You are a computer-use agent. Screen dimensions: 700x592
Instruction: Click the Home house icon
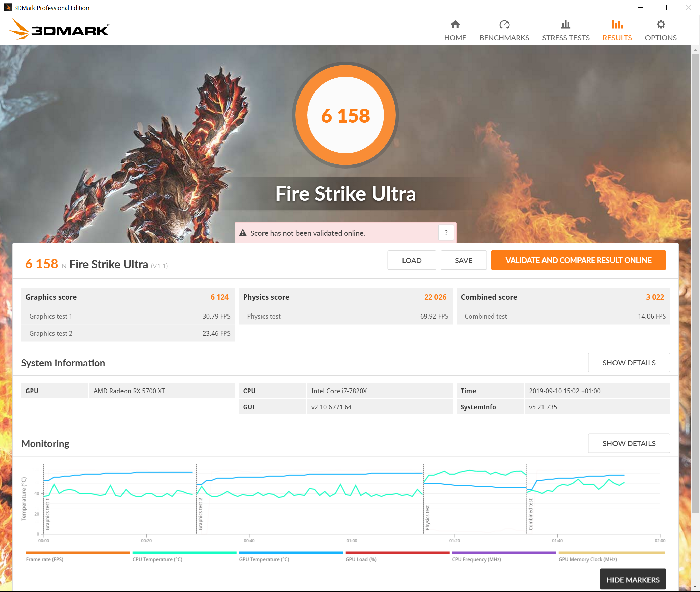[455, 24]
